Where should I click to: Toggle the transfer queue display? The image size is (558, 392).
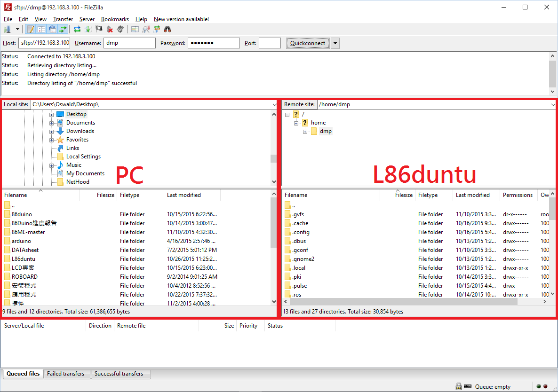click(x=63, y=29)
